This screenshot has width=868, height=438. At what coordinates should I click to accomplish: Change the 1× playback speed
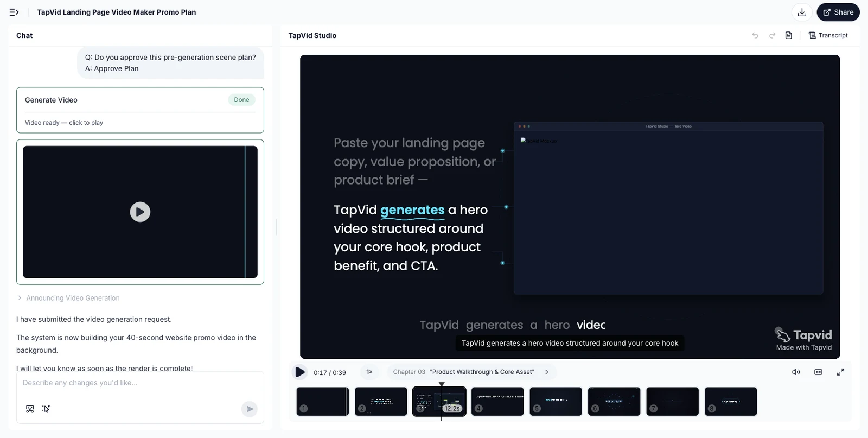pos(369,372)
